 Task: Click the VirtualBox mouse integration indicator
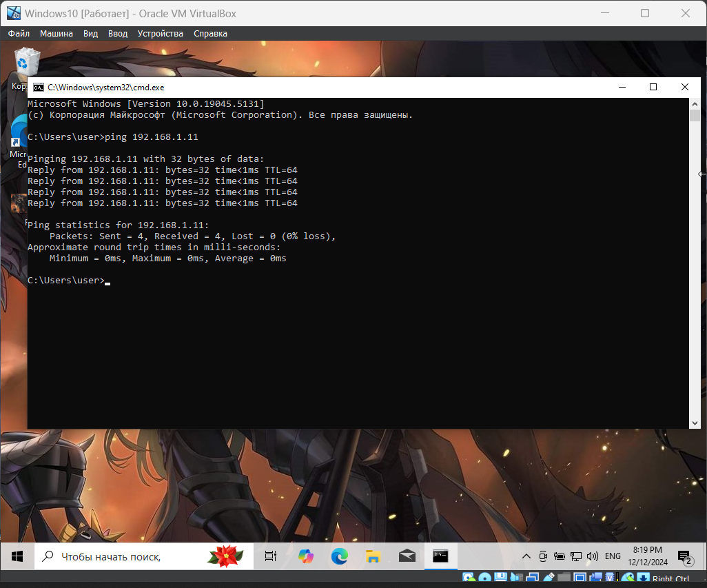coord(627,578)
